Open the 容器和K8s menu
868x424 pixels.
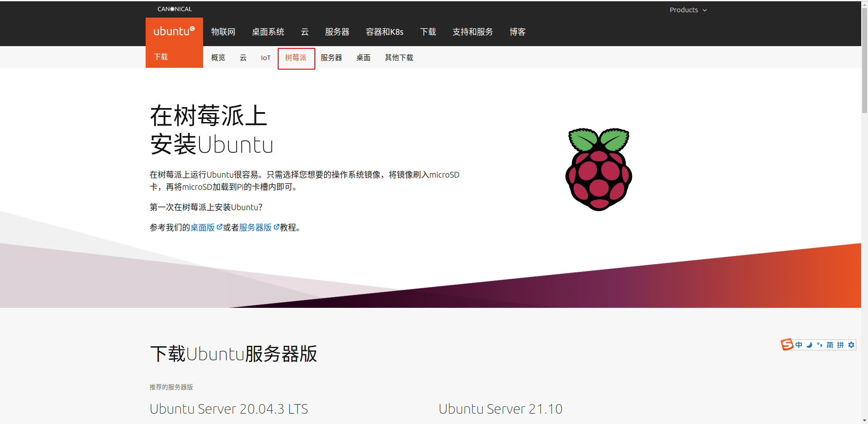[x=384, y=32]
